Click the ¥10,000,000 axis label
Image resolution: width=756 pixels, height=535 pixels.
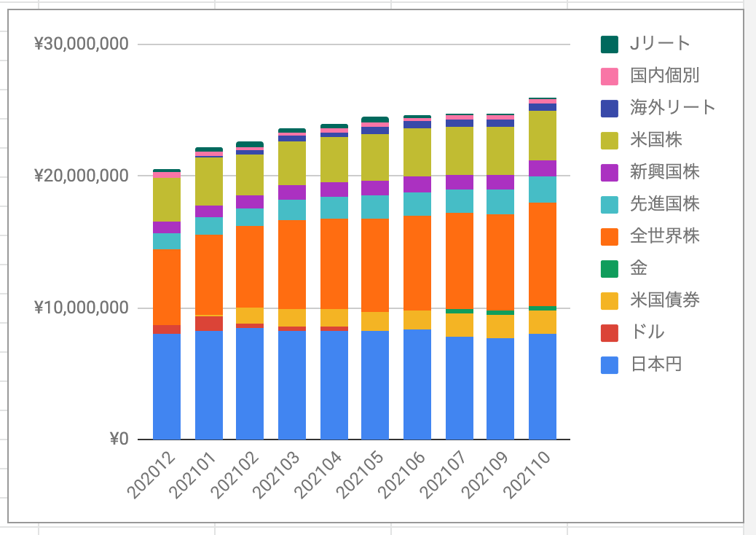[x=82, y=308]
